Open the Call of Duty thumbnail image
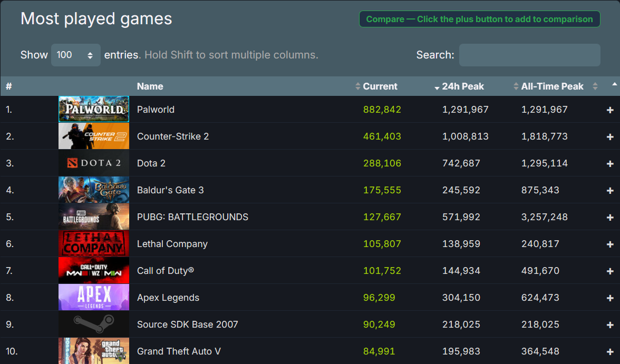Screen dimensions: 620x364 coord(94,270)
